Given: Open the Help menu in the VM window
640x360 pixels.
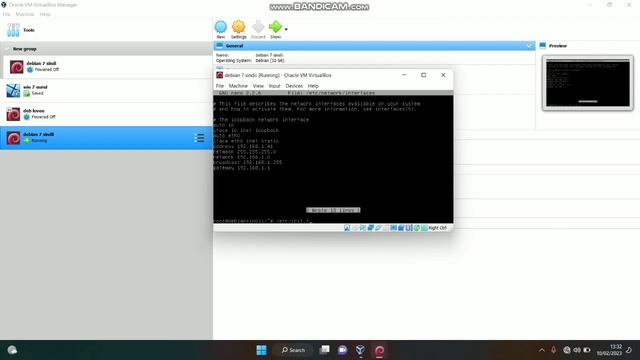Looking at the screenshot, I should pyautogui.click(x=313, y=86).
